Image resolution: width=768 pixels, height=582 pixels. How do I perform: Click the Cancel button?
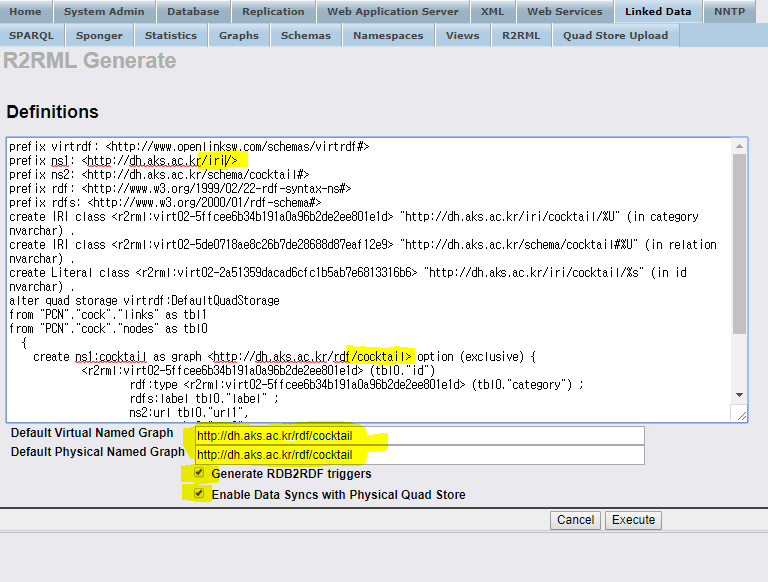(x=575, y=520)
